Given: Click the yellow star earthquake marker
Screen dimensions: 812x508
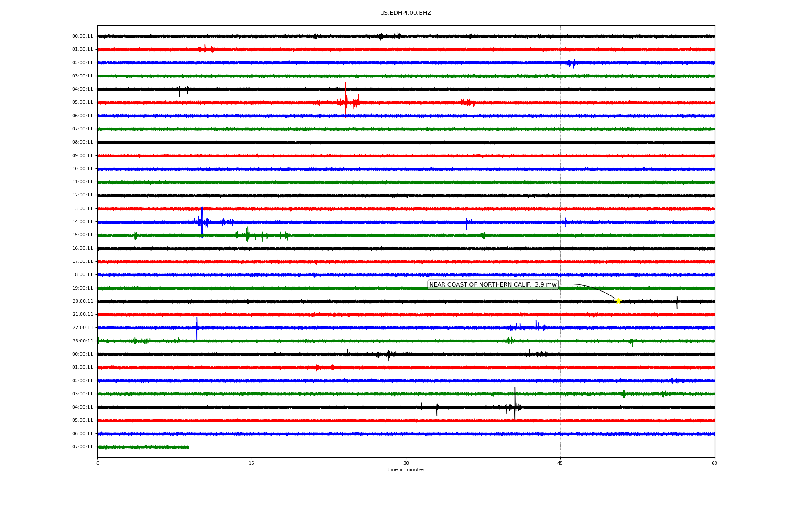Looking at the screenshot, I should click(x=618, y=301).
